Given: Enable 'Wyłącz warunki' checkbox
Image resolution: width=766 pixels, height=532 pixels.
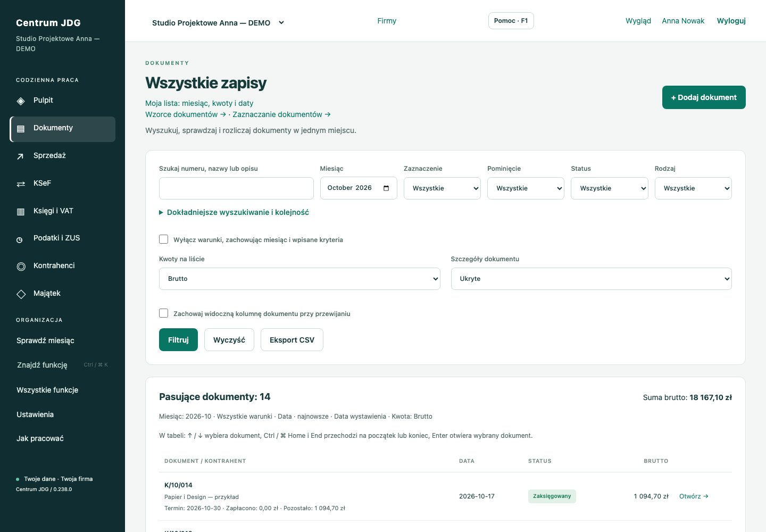Looking at the screenshot, I should click(x=164, y=239).
